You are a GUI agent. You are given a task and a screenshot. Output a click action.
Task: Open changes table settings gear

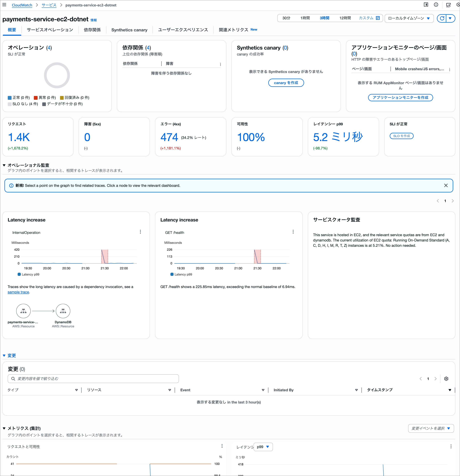tap(446, 379)
